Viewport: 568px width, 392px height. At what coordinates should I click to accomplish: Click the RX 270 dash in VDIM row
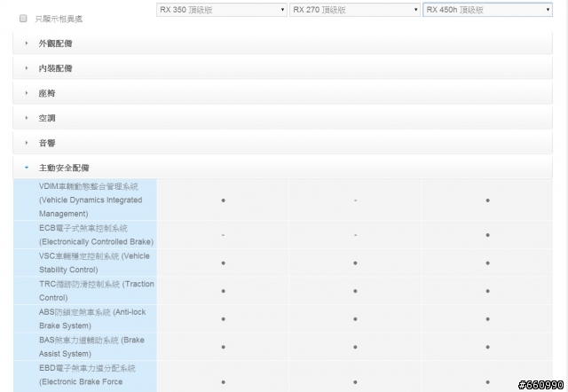click(355, 200)
